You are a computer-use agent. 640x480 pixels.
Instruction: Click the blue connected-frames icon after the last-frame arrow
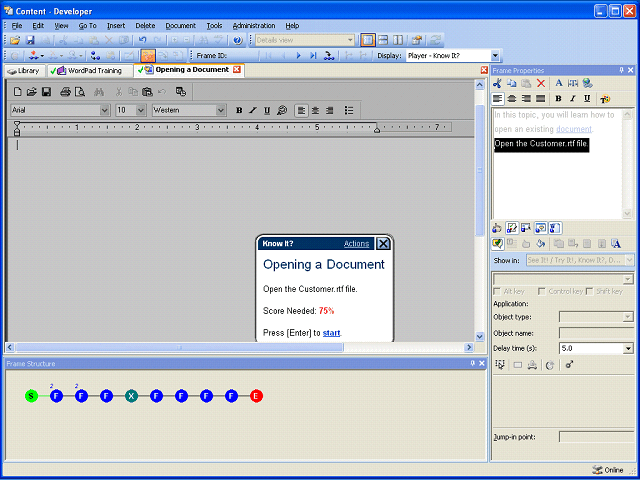pyautogui.click(x=329, y=56)
